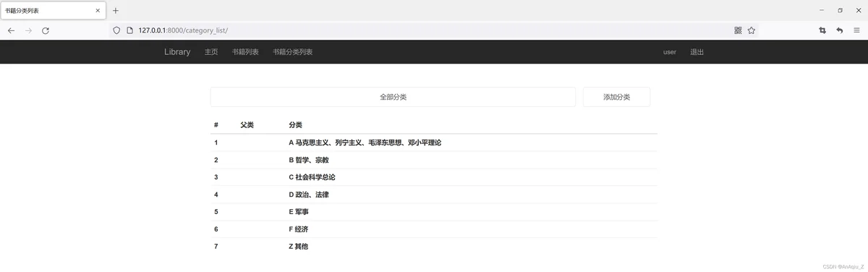Open category E 军事

pos(299,212)
